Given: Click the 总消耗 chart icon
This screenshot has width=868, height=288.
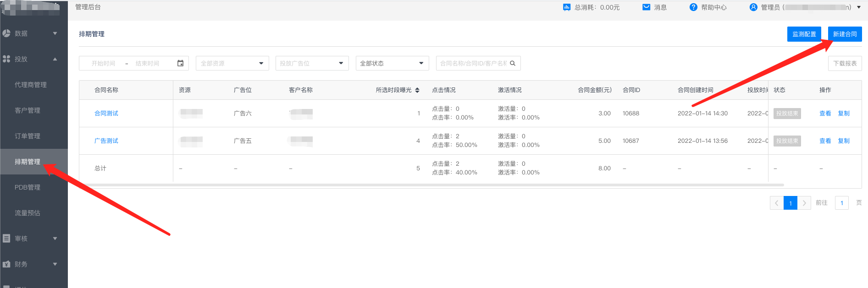Looking at the screenshot, I should [x=567, y=7].
